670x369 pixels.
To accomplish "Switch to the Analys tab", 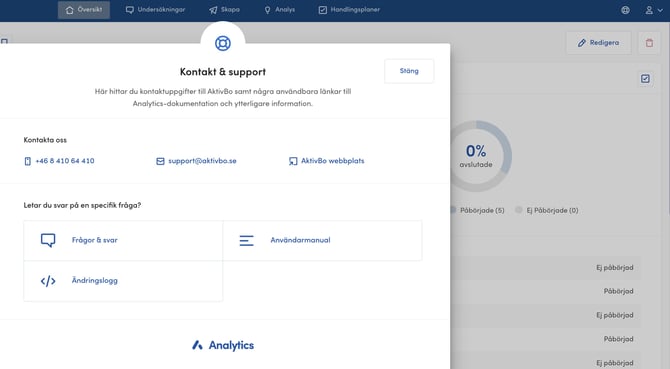I will tap(279, 10).
